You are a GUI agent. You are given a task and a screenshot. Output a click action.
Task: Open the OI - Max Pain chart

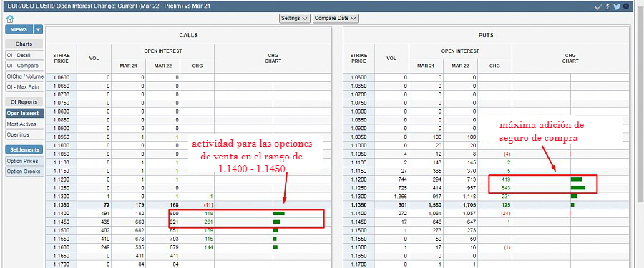[x=24, y=87]
